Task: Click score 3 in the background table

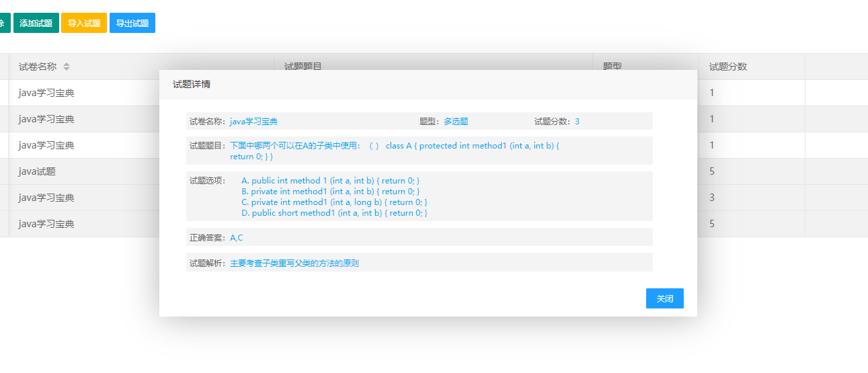Action: click(x=712, y=198)
